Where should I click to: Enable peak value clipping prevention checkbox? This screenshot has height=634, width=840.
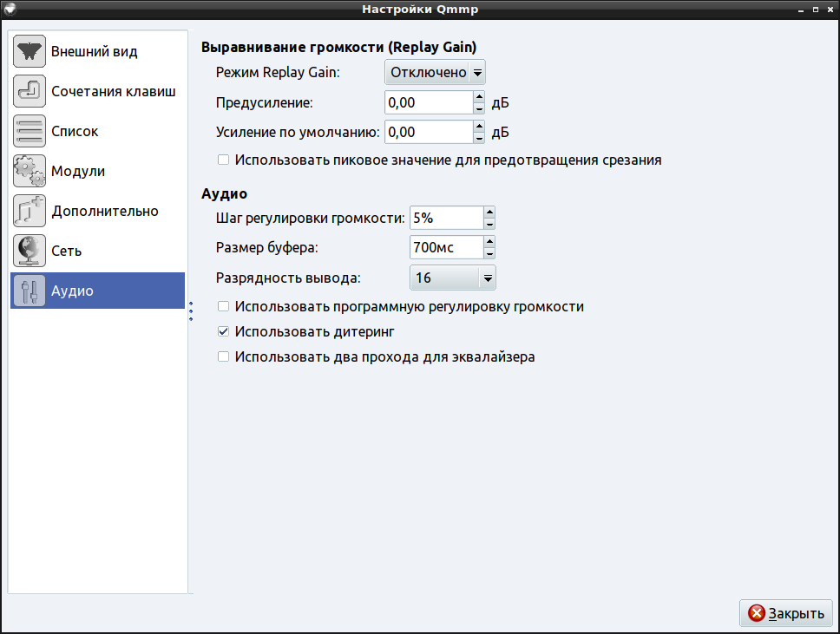click(x=224, y=160)
